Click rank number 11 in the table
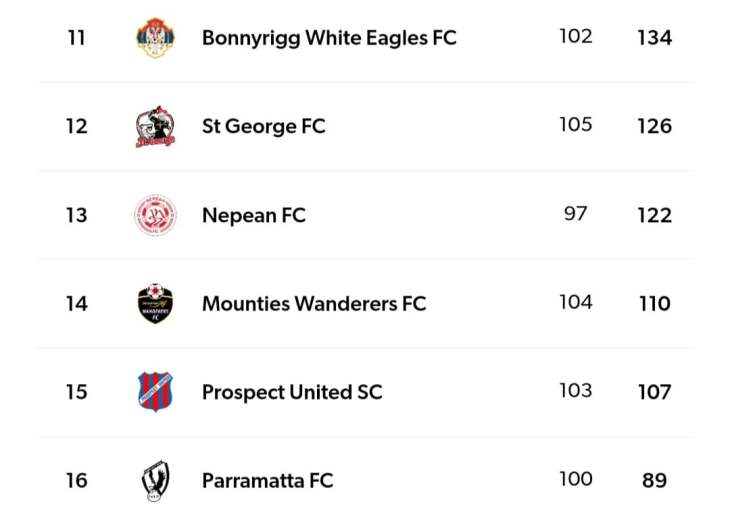Viewport: 730px width, 519px height. click(x=76, y=38)
